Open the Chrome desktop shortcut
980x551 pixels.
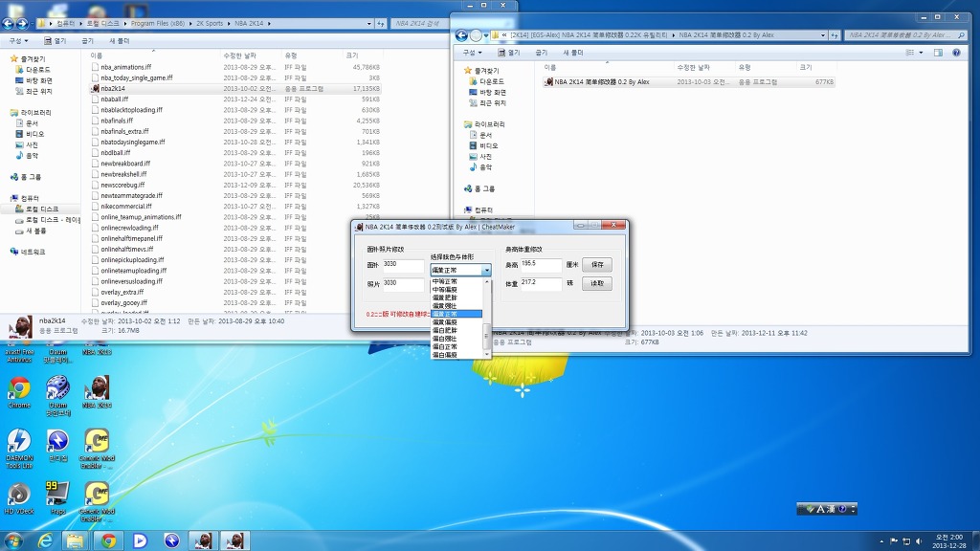[x=19, y=388]
